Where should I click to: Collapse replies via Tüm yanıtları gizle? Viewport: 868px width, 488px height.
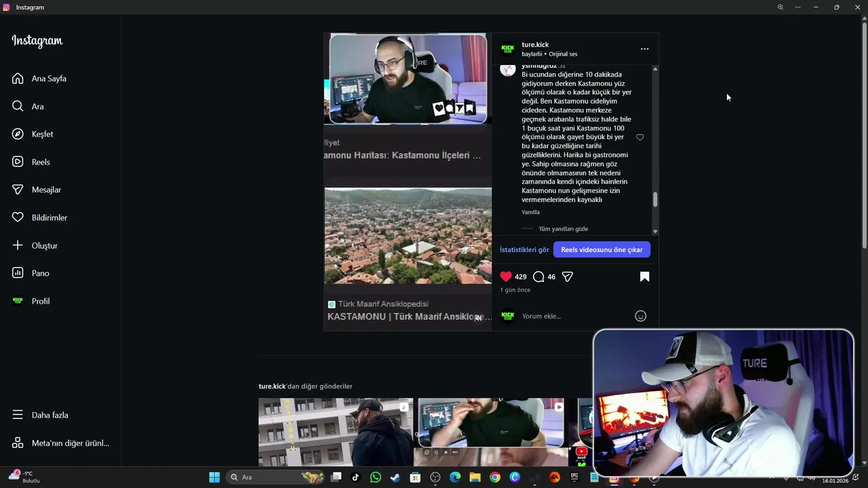tap(563, 229)
